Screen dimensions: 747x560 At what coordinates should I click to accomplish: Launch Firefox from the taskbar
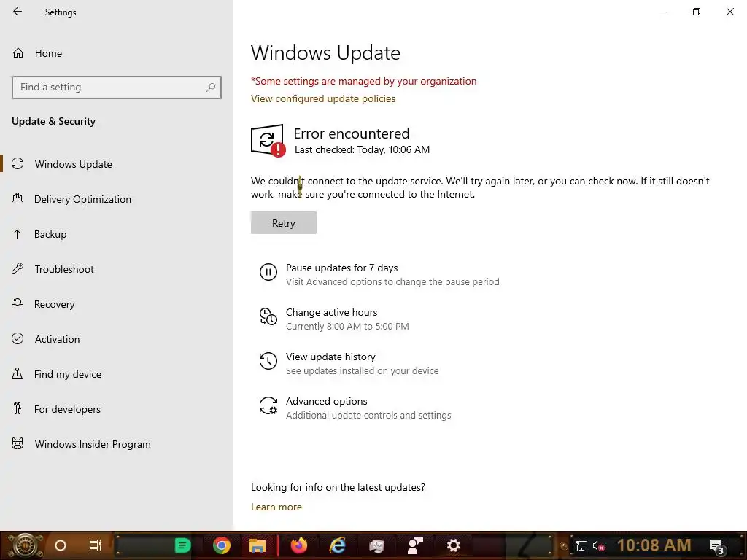click(x=298, y=545)
